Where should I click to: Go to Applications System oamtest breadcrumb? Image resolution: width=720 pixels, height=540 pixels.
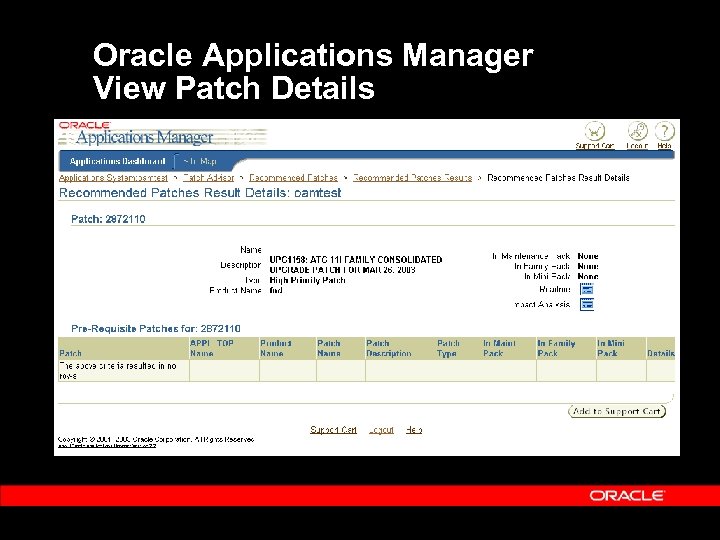113,178
